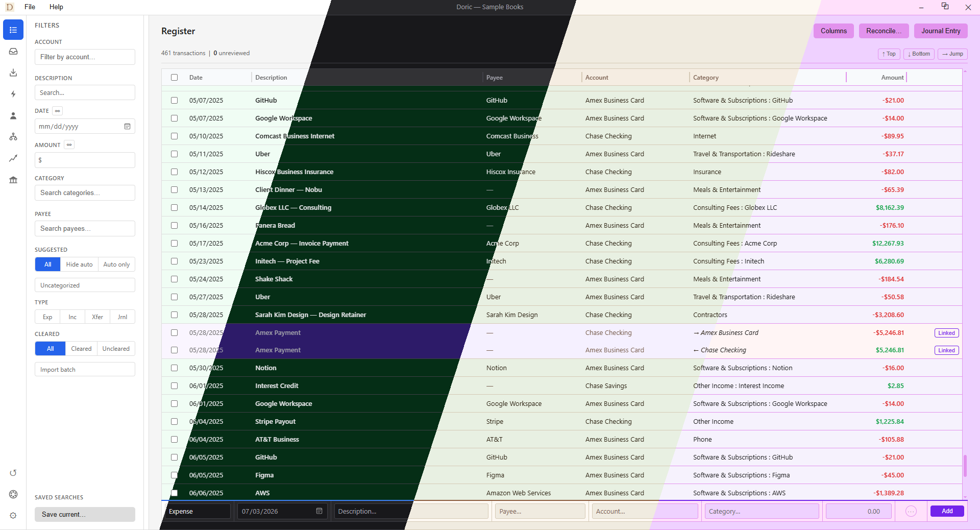The height and width of the screenshot is (530, 980).
Task: Open the lightning bolt rules icon
Action: (x=13, y=94)
